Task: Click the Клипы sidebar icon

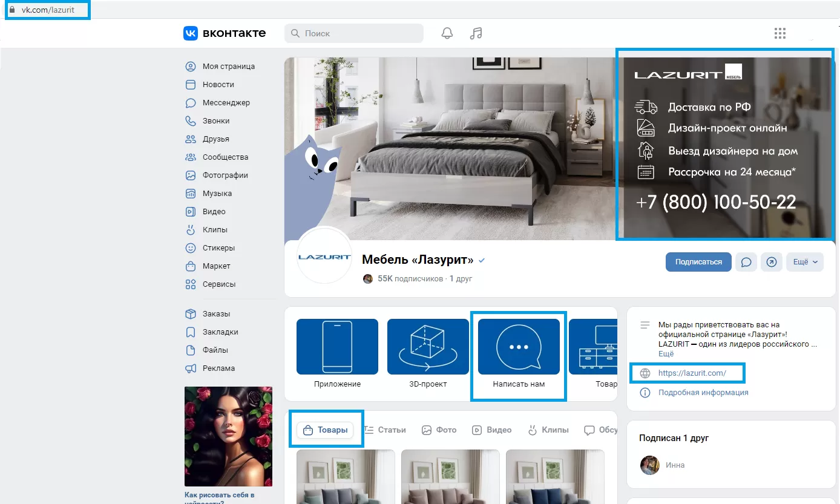Action: [191, 230]
